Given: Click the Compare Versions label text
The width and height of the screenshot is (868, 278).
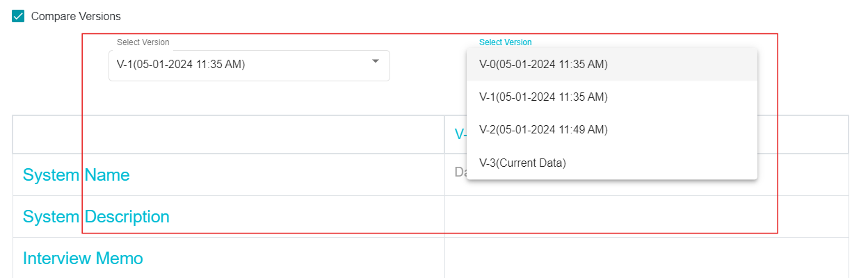Looking at the screenshot, I should (x=76, y=16).
